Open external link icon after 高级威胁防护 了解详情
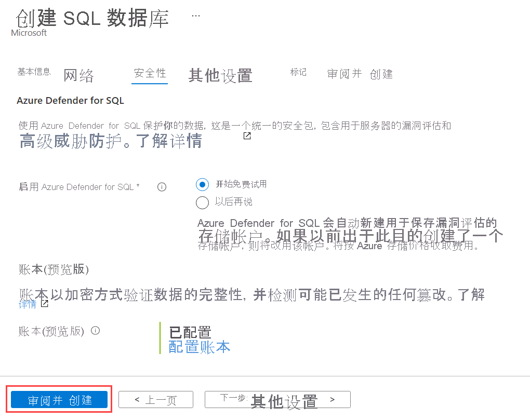This screenshot has height=420, width=530. coord(247,136)
